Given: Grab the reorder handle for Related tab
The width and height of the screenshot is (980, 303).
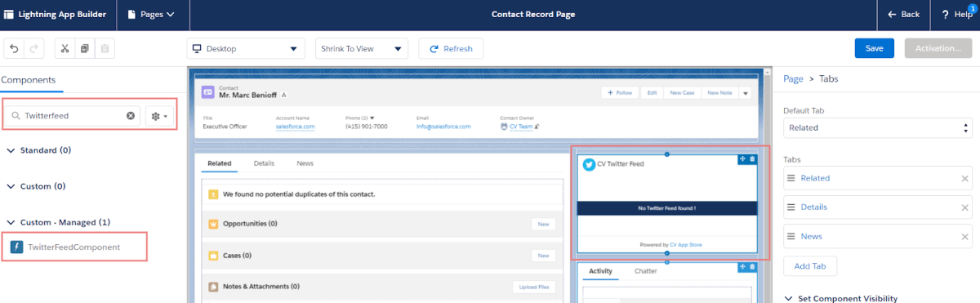Looking at the screenshot, I should 791,178.
